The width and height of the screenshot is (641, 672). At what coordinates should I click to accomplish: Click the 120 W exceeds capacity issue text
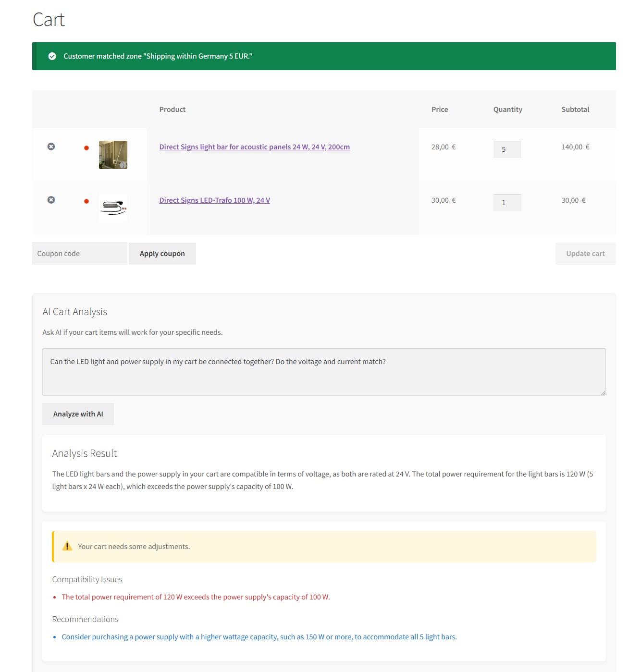[196, 597]
